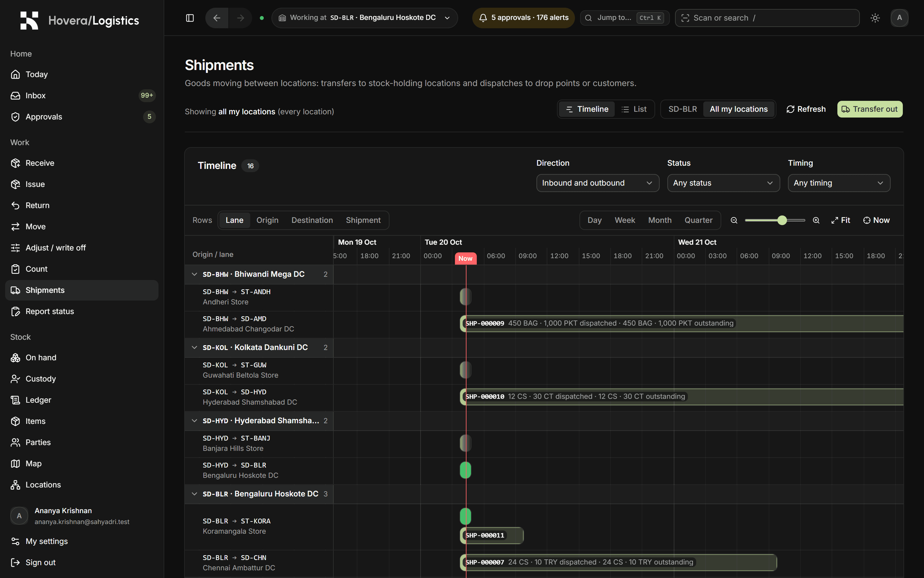Set the timeline scale to Quarter
Viewport: 924px width, 578px height.
(x=698, y=220)
